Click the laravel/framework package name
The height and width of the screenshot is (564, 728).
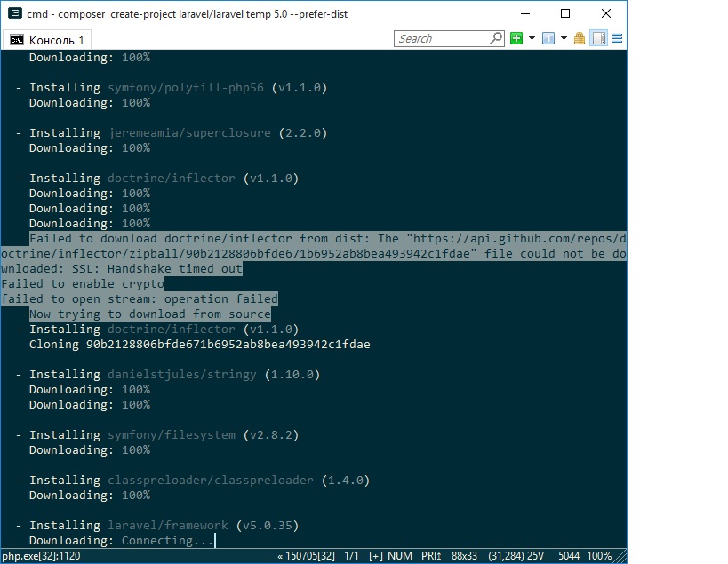pos(168,526)
